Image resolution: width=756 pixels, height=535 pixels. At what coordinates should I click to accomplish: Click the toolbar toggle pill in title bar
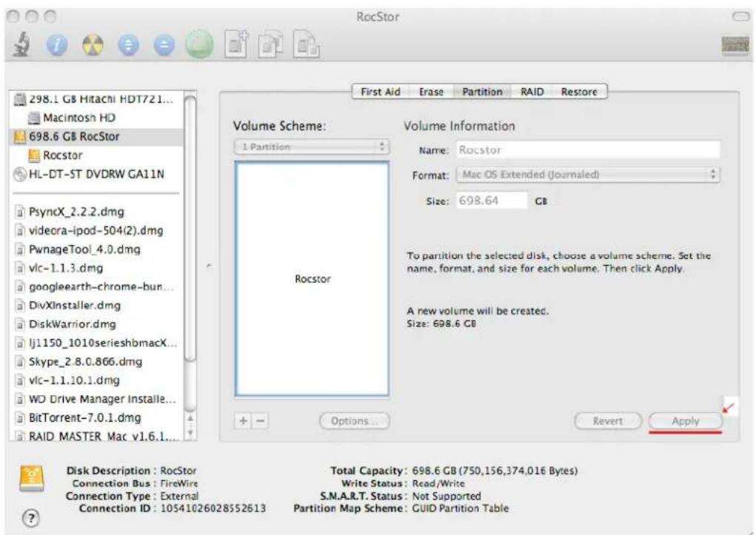point(740,16)
